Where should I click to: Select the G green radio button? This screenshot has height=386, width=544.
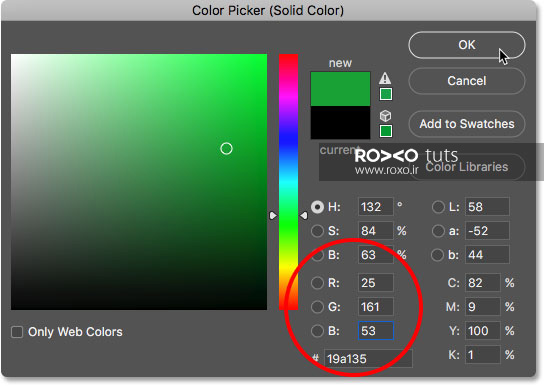tap(317, 307)
